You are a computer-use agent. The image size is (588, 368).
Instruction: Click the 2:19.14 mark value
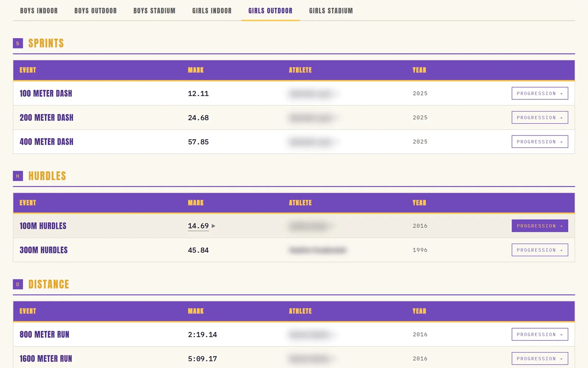click(x=202, y=335)
